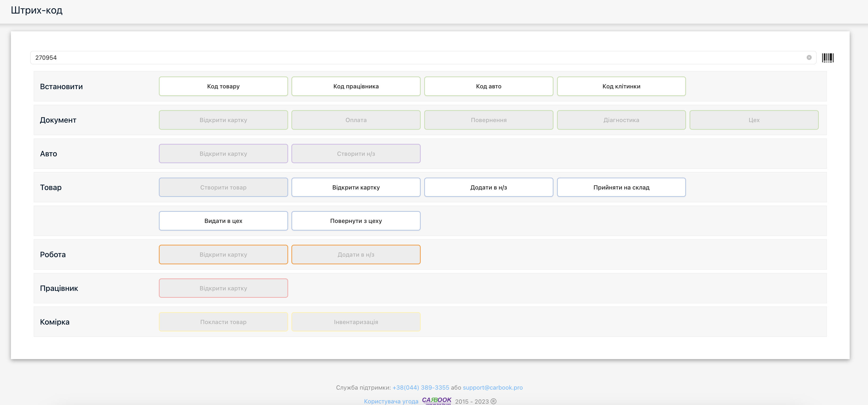Click Створити н/з in Авто row
The width and height of the screenshot is (868, 405).
(x=356, y=153)
